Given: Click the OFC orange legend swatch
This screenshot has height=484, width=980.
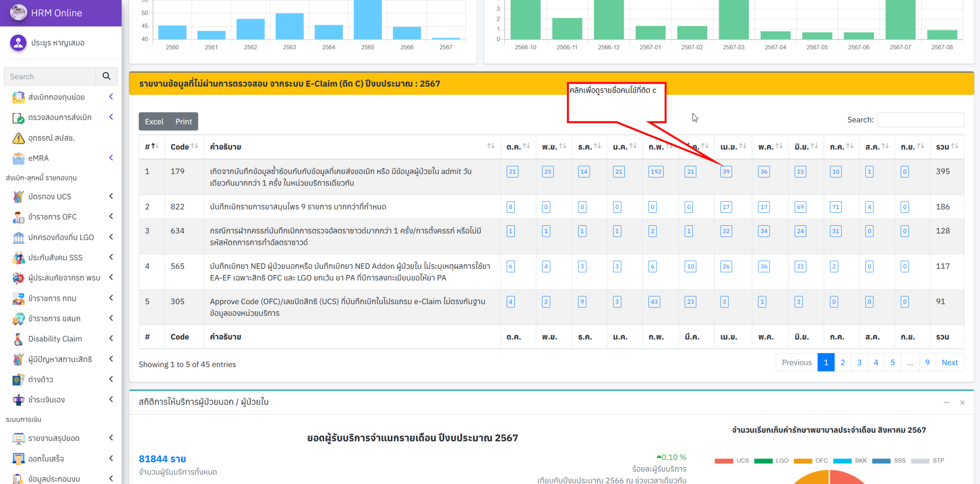Looking at the screenshot, I should (802, 461).
